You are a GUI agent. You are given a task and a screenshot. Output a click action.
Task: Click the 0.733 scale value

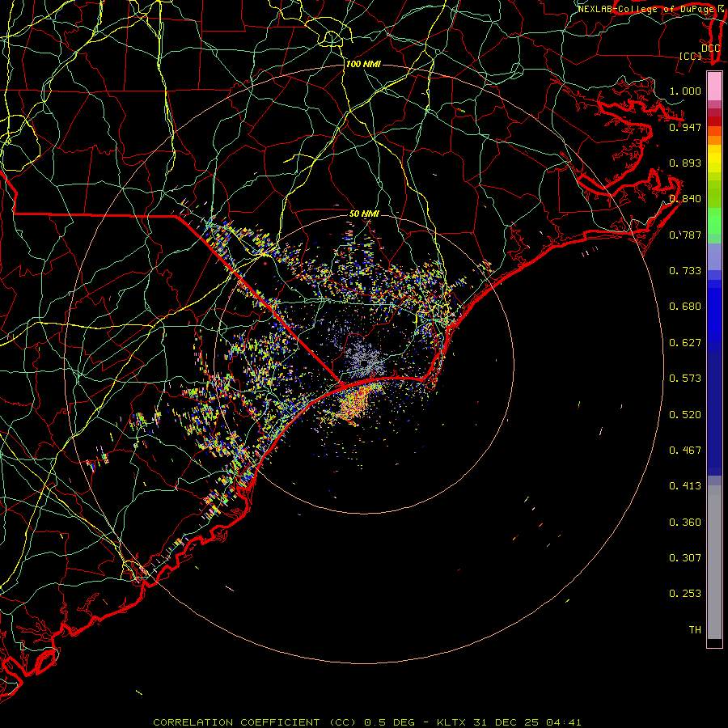(x=685, y=270)
